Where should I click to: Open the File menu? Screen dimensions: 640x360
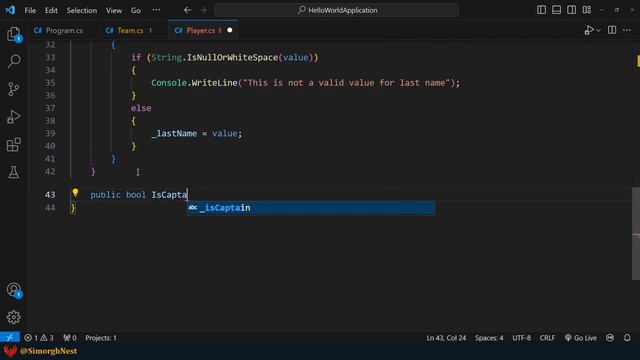pyautogui.click(x=30, y=10)
